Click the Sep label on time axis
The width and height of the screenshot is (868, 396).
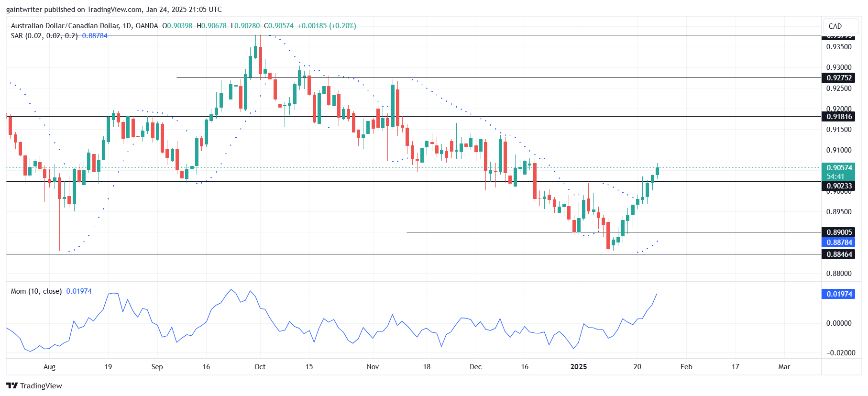pos(157,367)
